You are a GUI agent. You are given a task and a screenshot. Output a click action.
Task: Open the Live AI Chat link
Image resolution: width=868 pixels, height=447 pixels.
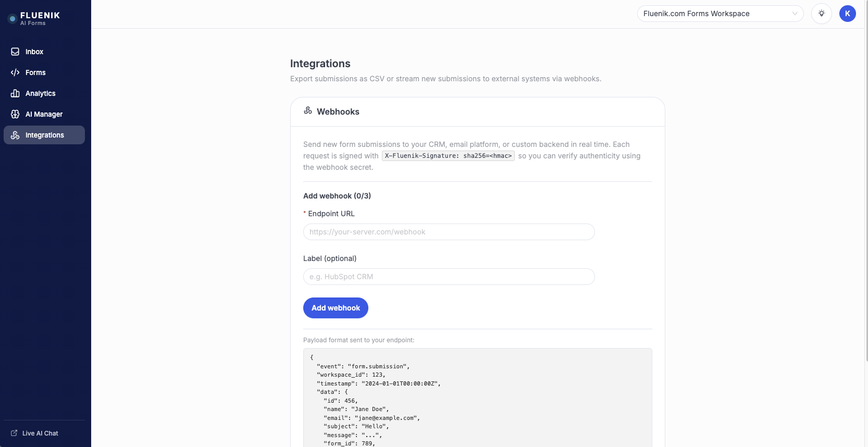tap(40, 433)
